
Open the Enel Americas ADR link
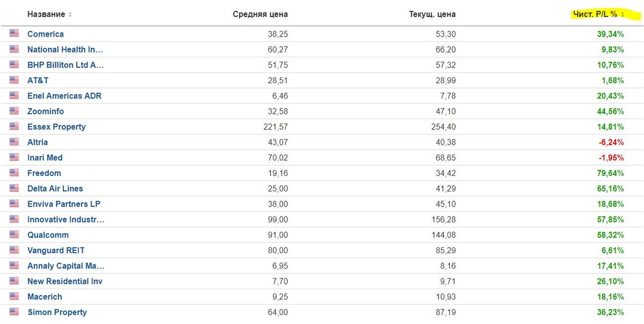tap(64, 95)
